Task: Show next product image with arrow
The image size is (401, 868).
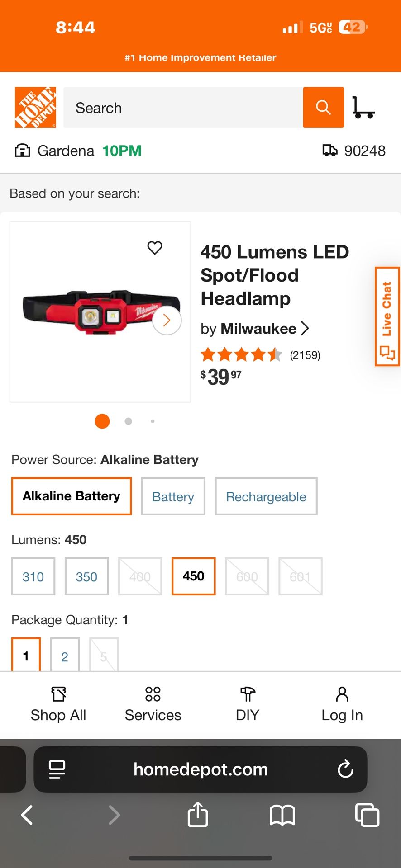Action: point(167,321)
